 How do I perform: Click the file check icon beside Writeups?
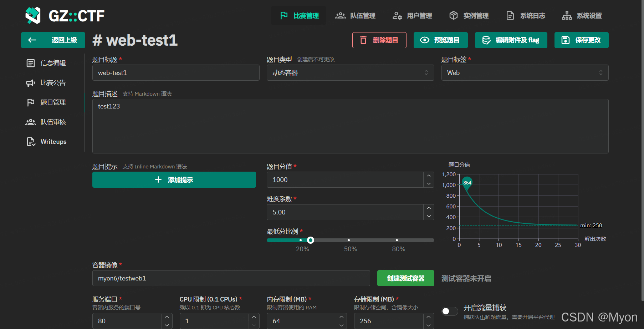pos(31,142)
